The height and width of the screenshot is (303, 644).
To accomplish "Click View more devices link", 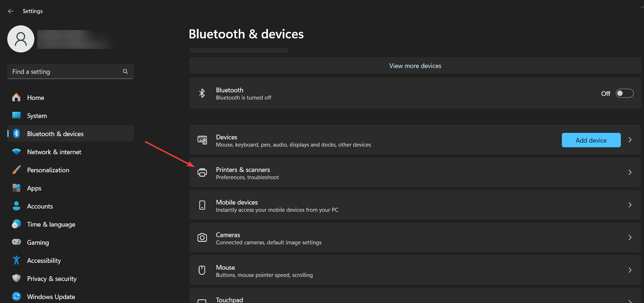I will (x=415, y=66).
